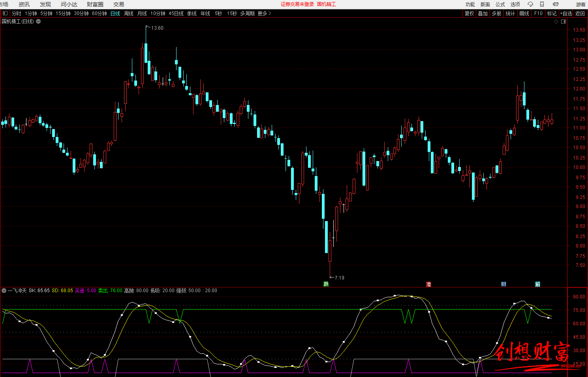The height and width of the screenshot is (377, 588).
Task: Open the 财富圈 menu
Action: (x=95, y=4)
